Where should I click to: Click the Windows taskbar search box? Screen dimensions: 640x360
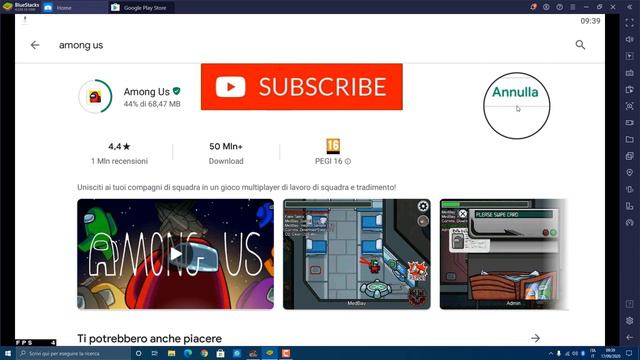(x=73, y=353)
